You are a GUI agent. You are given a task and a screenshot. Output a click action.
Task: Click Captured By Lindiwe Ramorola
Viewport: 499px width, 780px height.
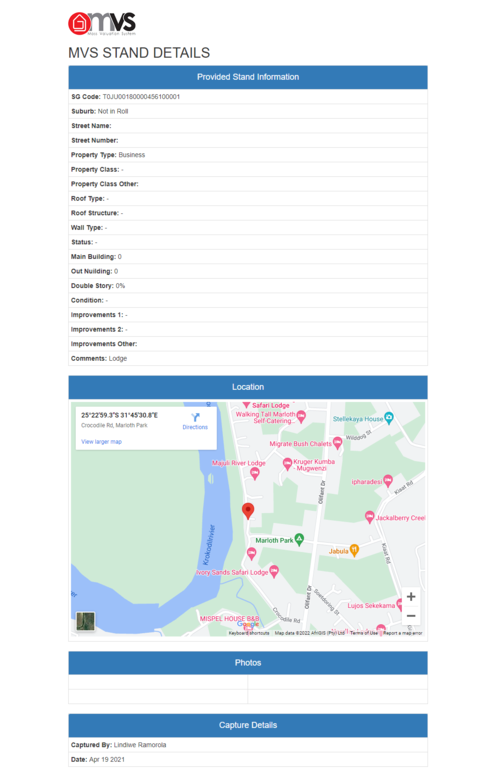click(x=248, y=745)
